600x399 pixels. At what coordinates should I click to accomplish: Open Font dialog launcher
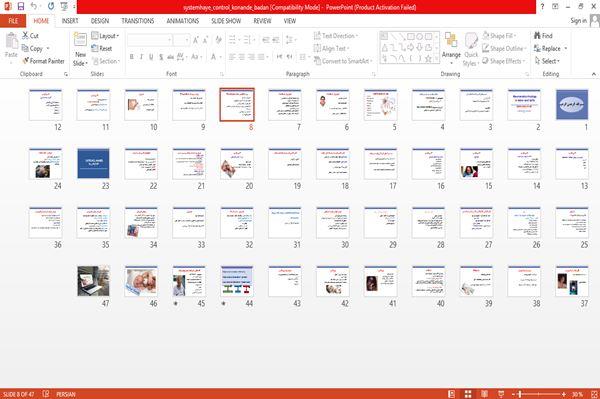coord(222,74)
